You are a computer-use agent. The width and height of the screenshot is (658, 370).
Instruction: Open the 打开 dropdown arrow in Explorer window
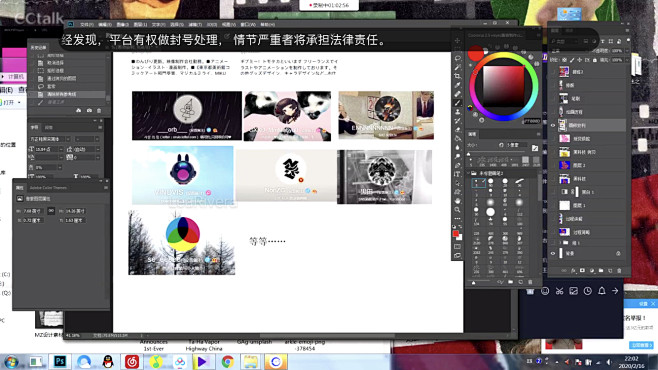[19, 102]
